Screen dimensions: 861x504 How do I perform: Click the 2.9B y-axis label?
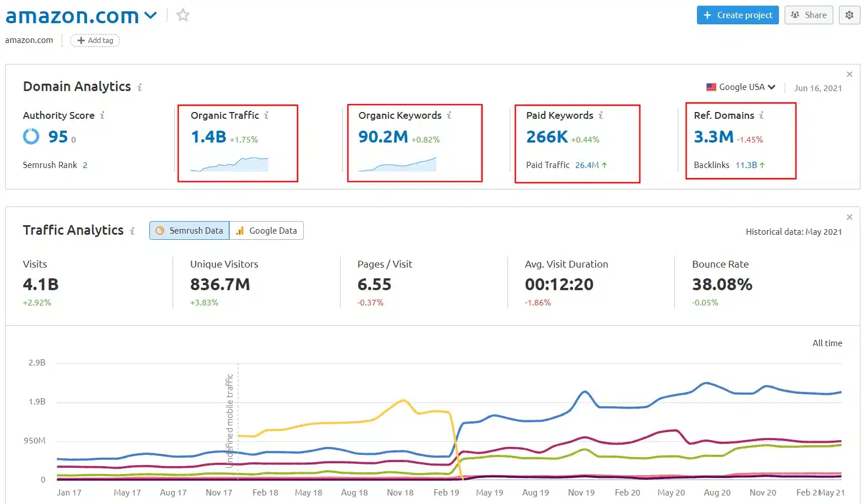[x=37, y=363]
